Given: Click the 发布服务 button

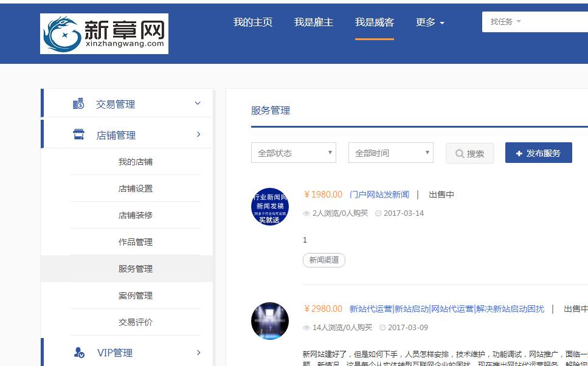Looking at the screenshot, I should (x=539, y=153).
